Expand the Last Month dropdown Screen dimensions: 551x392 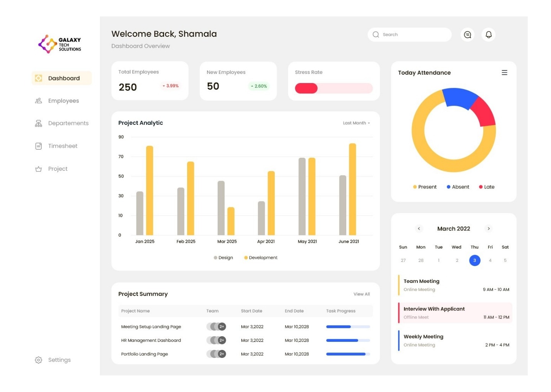pos(356,123)
